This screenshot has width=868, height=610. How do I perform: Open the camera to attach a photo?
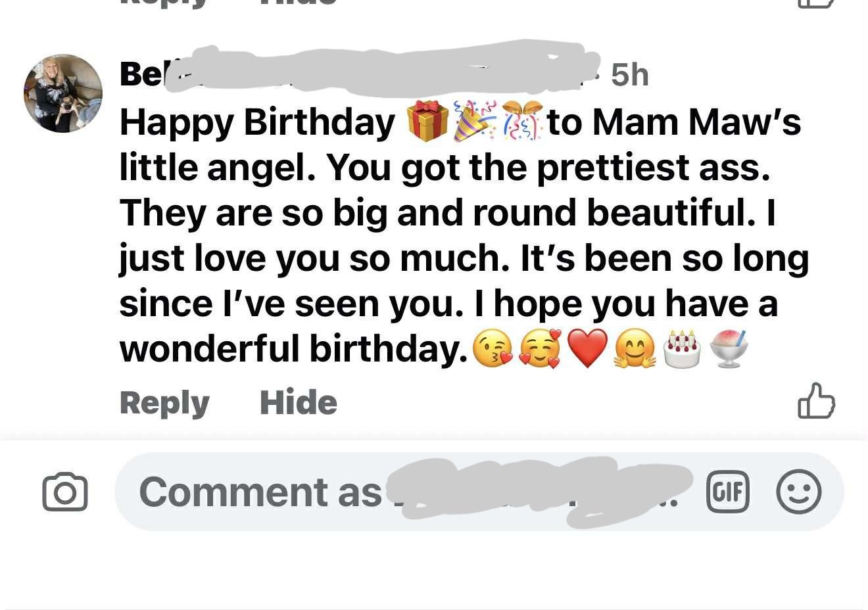pyautogui.click(x=64, y=492)
